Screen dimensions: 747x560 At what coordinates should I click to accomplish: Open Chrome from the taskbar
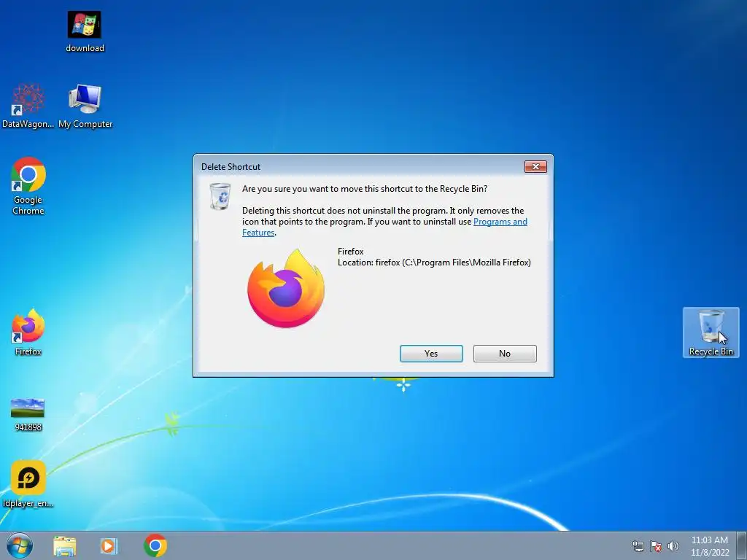155,545
